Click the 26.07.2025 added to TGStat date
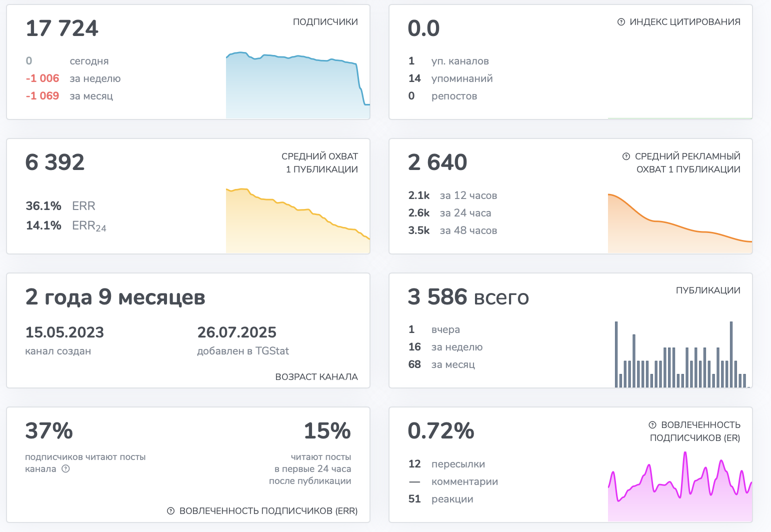771x532 pixels. (236, 332)
